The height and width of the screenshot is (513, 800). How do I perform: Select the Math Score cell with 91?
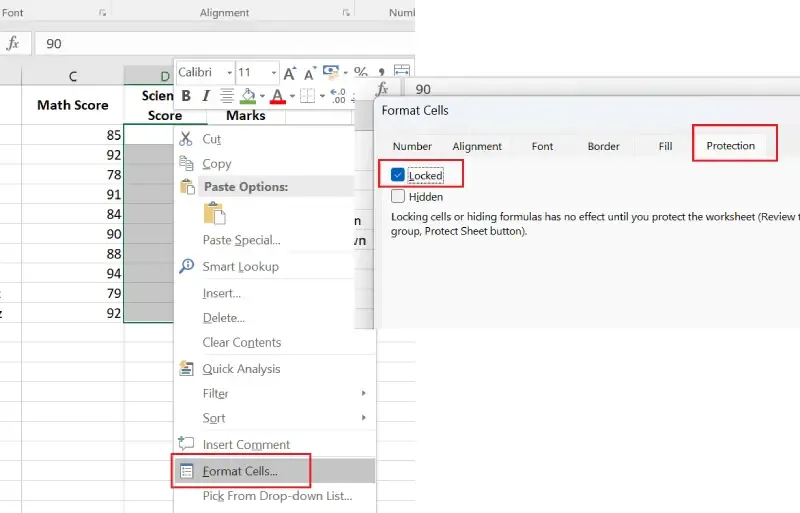coord(72,194)
